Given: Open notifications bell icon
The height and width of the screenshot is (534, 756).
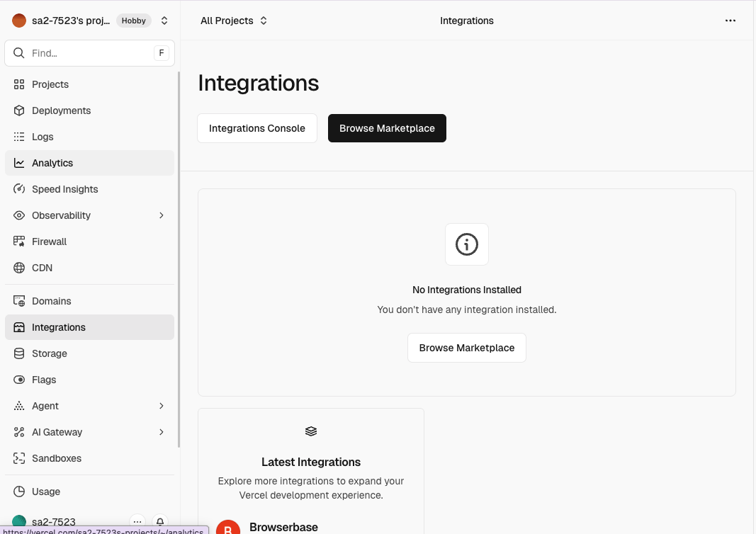Looking at the screenshot, I should coord(160,521).
